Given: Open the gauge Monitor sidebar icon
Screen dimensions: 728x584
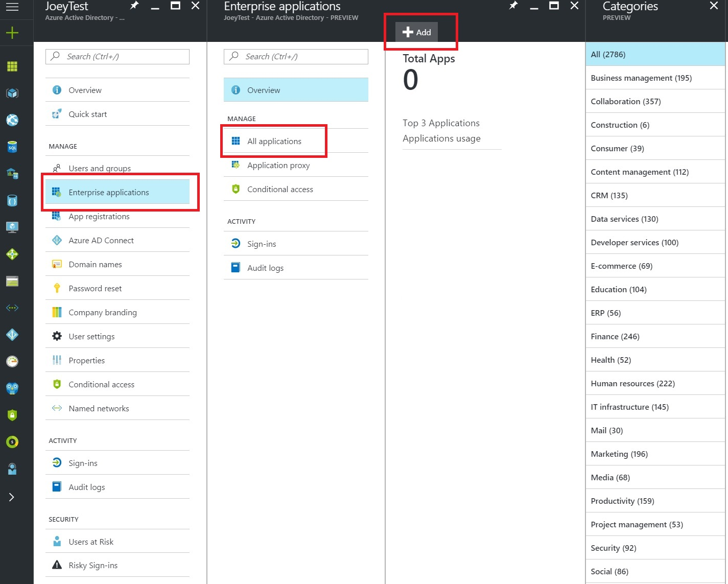Looking at the screenshot, I should (12, 361).
